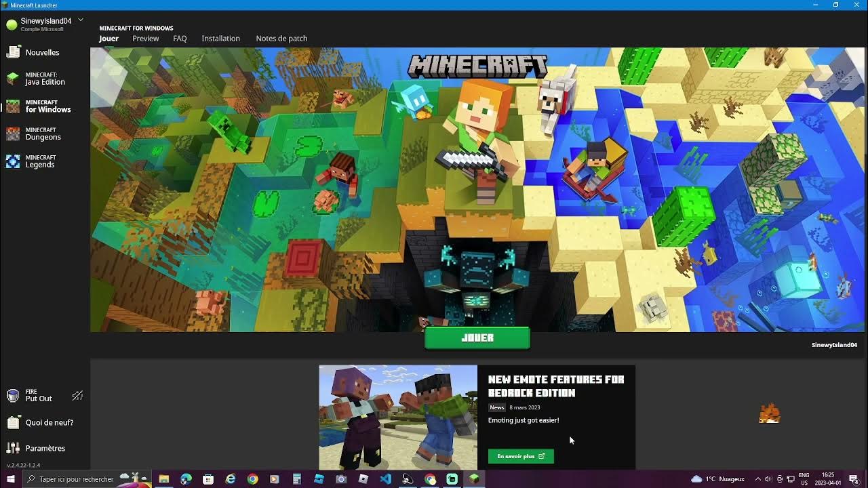This screenshot has width=868, height=488.
Task: Switch to the Jouer tab
Action: coord(108,39)
